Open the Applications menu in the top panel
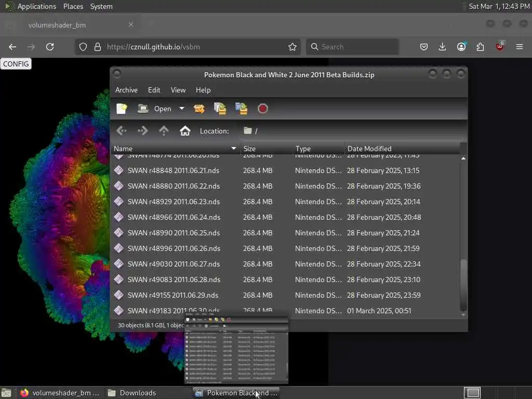 [37, 6]
